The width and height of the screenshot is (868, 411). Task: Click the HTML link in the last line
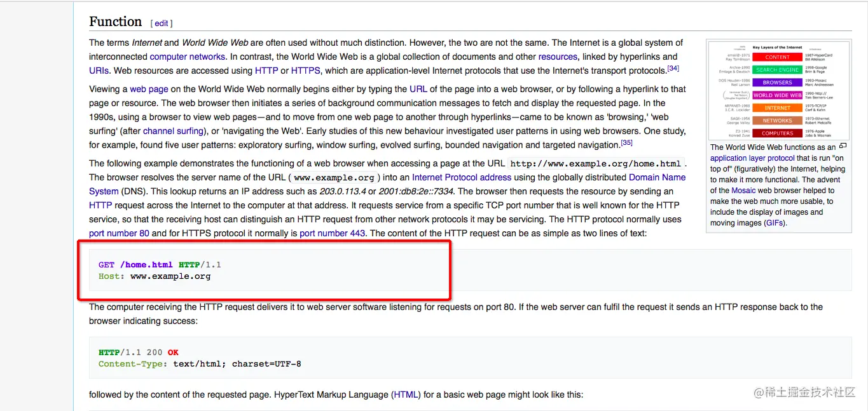click(406, 394)
